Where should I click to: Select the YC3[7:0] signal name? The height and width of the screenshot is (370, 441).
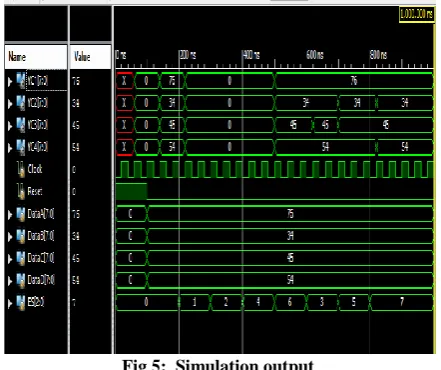coord(37,125)
